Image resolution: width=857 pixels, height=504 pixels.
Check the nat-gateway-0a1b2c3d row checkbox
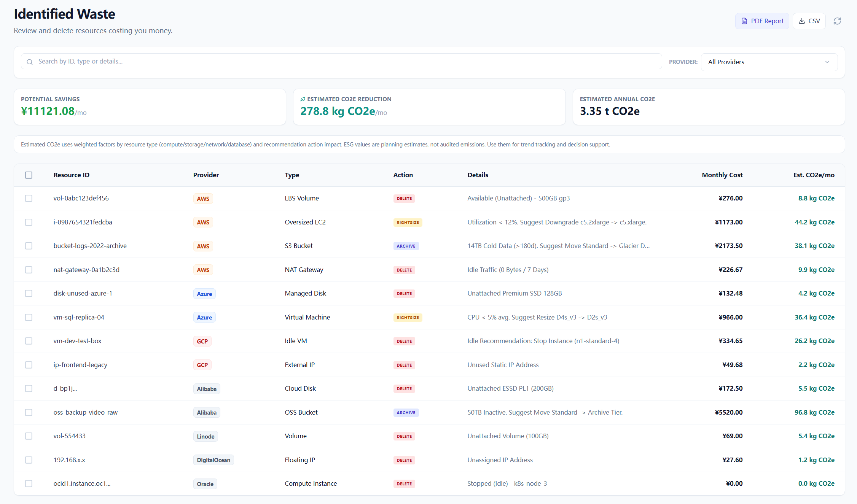pos(29,270)
